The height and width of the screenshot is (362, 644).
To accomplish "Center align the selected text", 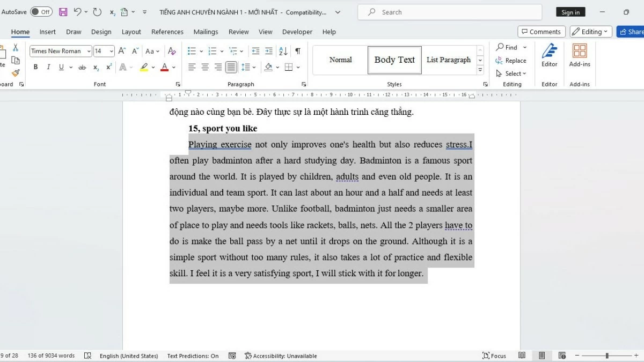I will coord(205,67).
